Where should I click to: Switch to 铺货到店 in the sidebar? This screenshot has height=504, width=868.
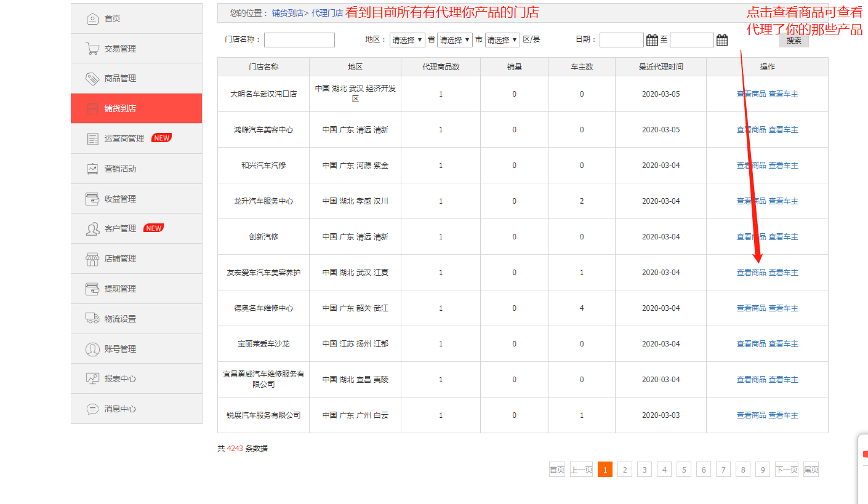[x=123, y=108]
